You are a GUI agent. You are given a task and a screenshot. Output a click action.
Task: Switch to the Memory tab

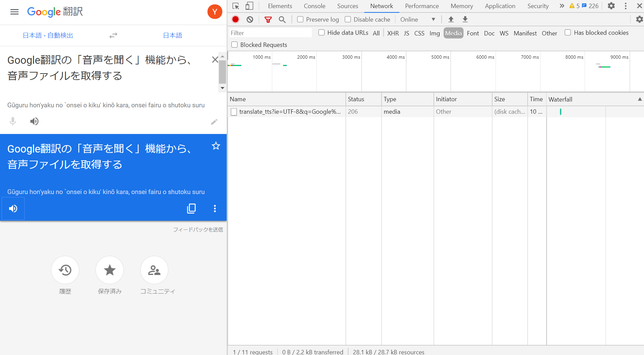click(x=462, y=6)
